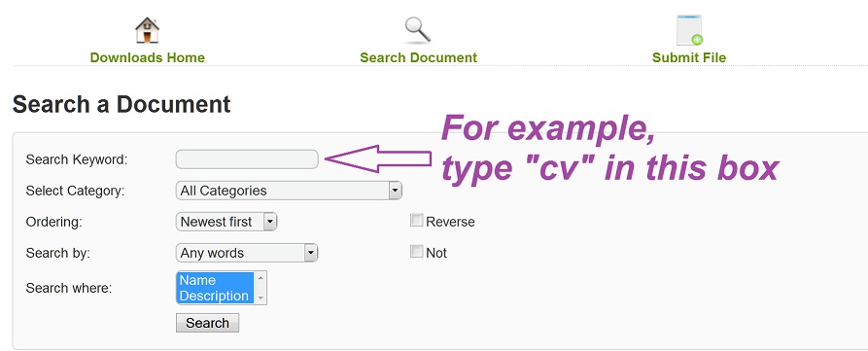
Task: Open the Submit File link
Action: point(689,57)
